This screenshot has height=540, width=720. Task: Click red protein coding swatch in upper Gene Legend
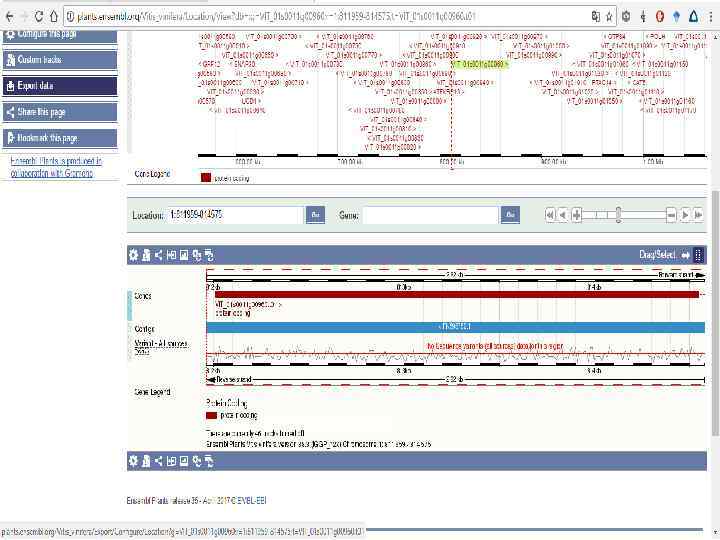point(206,178)
